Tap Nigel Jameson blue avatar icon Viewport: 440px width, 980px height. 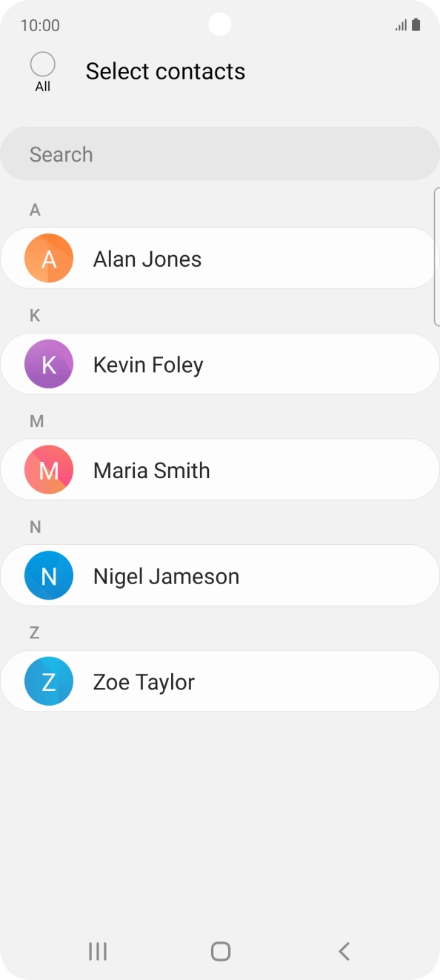[x=49, y=576]
